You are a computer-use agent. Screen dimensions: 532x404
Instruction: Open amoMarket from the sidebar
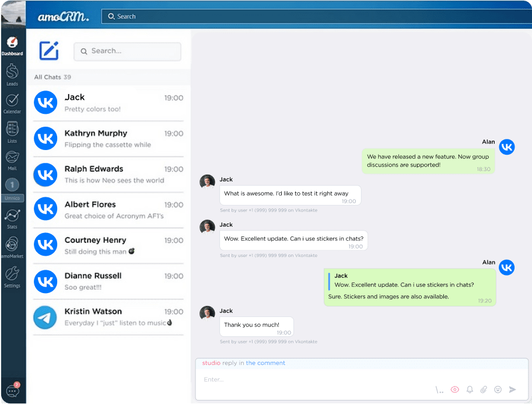click(x=12, y=244)
